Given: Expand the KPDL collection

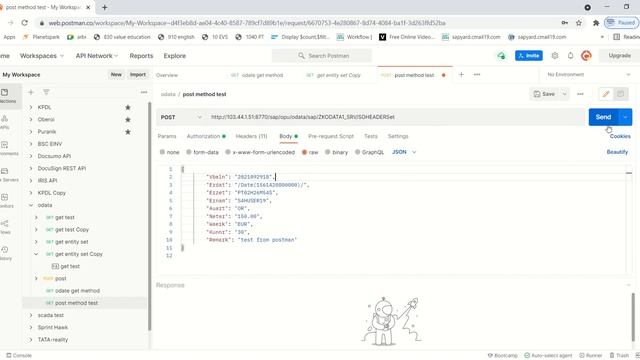Looking at the screenshot, I should point(31,107).
